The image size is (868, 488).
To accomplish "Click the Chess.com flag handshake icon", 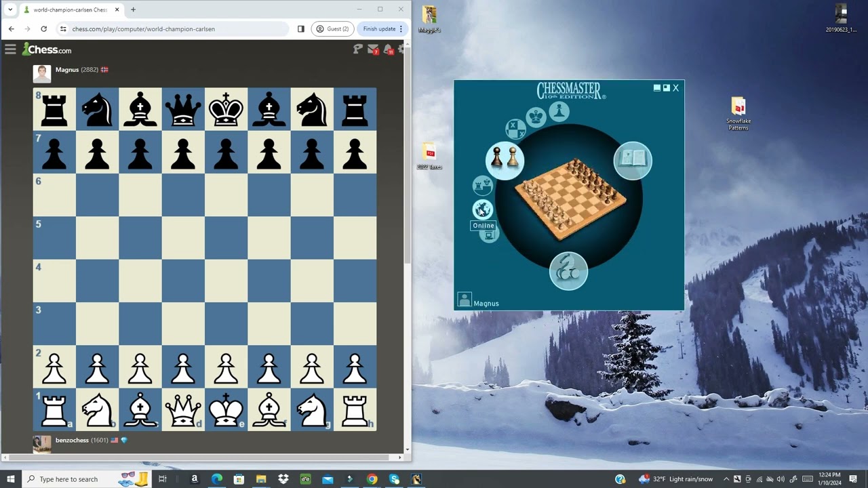I will (x=358, y=49).
